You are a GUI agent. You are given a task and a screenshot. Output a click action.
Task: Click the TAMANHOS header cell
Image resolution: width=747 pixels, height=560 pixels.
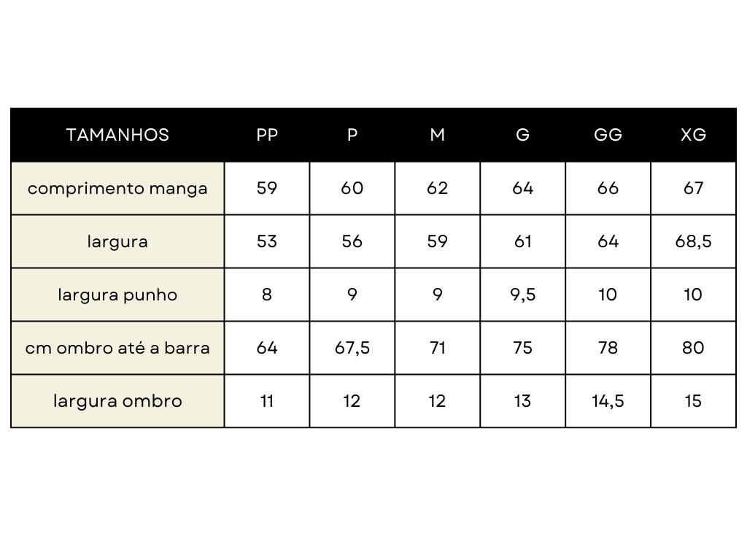coord(117,135)
